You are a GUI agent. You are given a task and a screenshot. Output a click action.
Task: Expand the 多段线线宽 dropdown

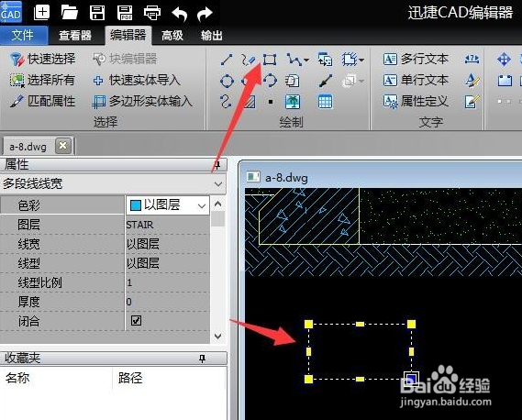pos(218,183)
